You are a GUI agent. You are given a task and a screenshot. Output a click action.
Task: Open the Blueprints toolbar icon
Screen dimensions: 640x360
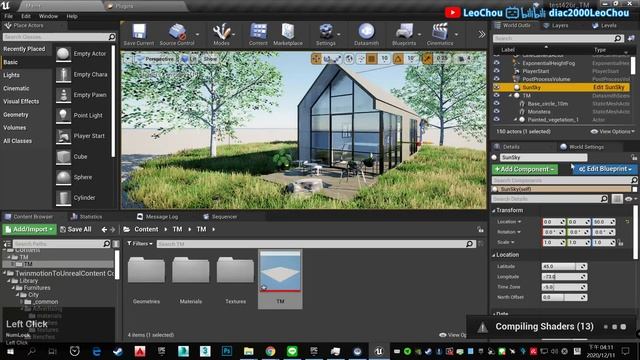(404, 31)
